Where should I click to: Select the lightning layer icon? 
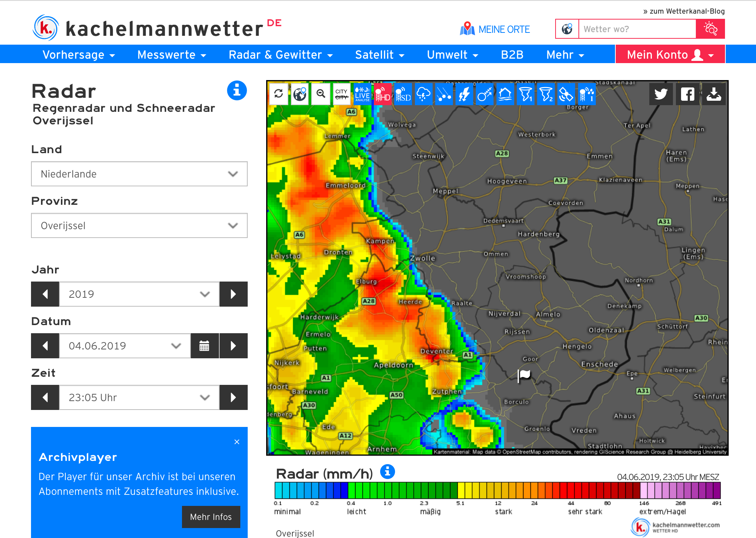tap(464, 94)
